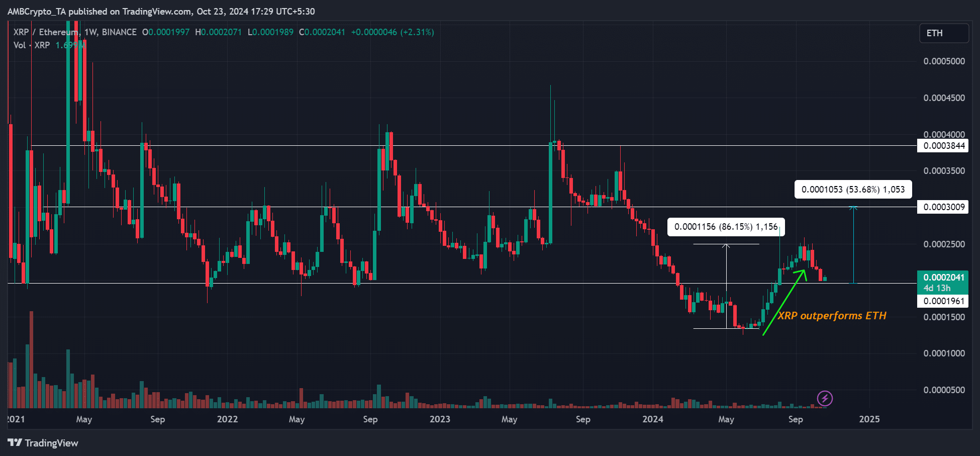Click the ETH currency label box
Image resolution: width=980 pixels, height=456 pixels.
click(x=944, y=33)
